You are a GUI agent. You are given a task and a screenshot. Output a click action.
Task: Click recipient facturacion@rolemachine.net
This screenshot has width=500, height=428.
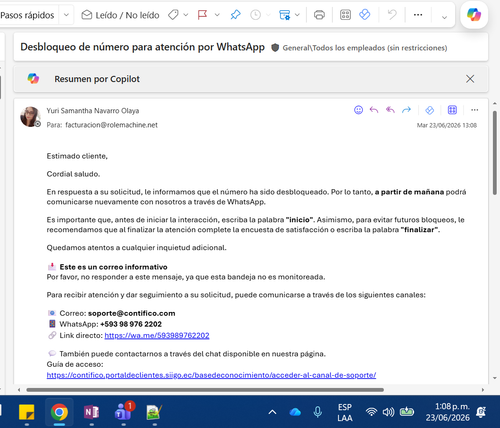111,125
